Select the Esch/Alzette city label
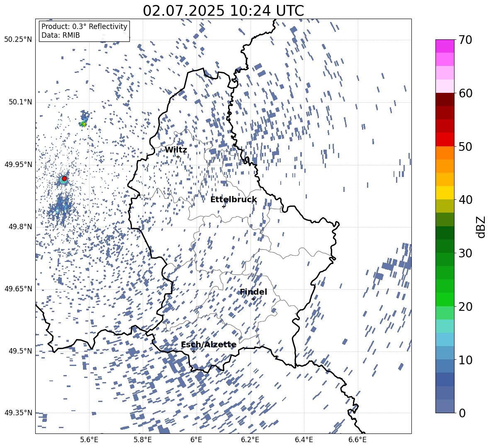 (x=209, y=344)
